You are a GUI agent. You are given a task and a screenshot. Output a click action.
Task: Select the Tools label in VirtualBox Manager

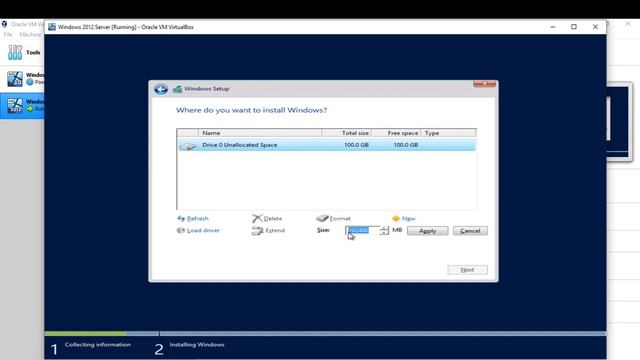[x=33, y=53]
